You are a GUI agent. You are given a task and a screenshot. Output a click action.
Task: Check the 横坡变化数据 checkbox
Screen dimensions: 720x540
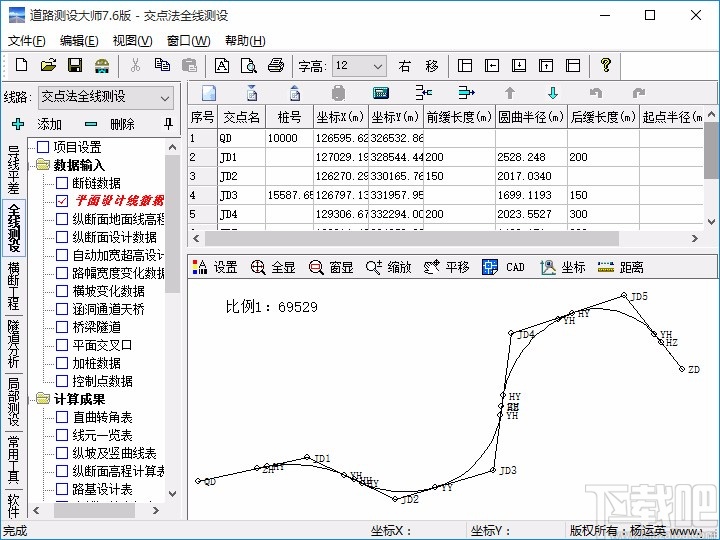[x=62, y=291]
